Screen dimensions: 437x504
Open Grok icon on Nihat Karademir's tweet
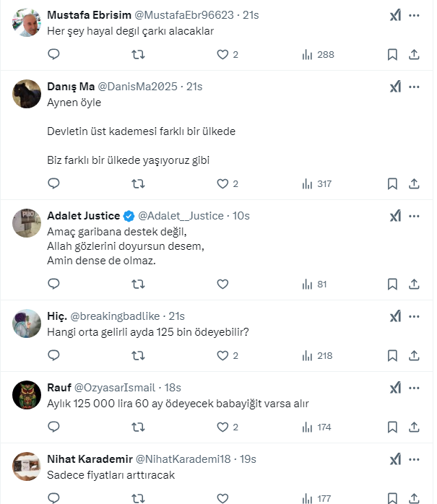(395, 459)
